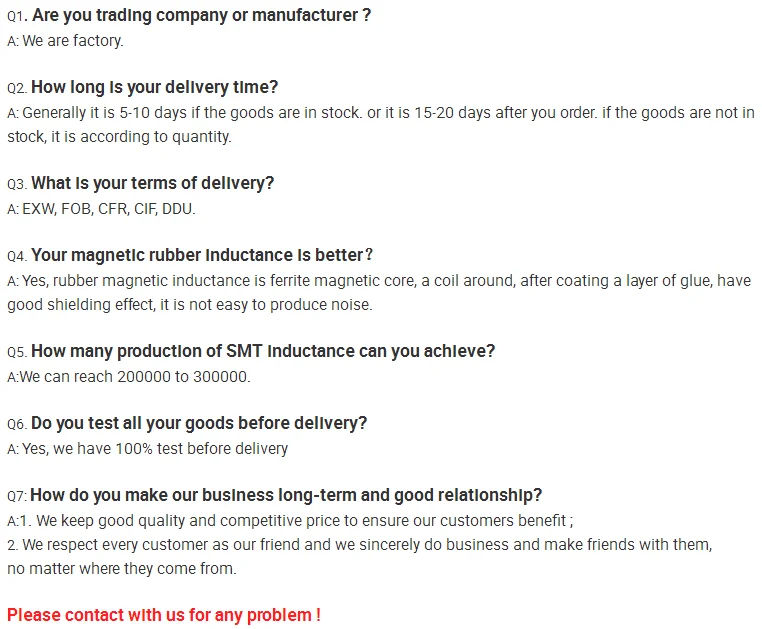Click the SMT inductance production question
The image size is (762, 629).
coord(263,351)
